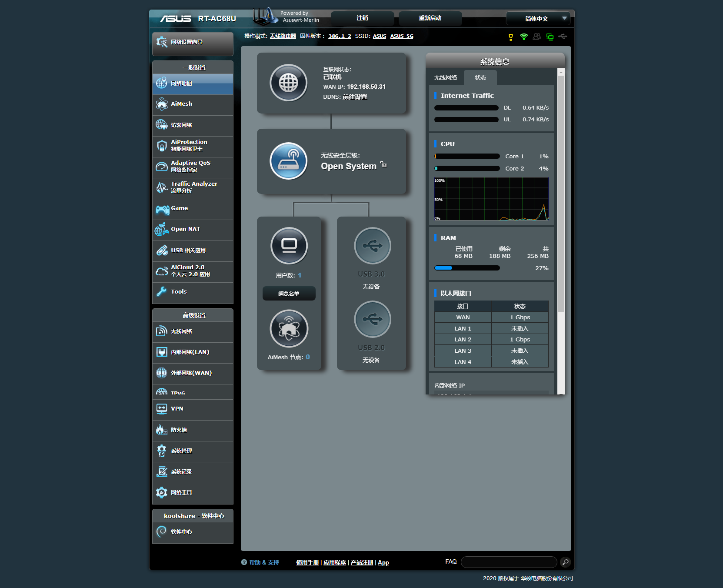Click the FAQ search input field
723x588 pixels.
509,562
